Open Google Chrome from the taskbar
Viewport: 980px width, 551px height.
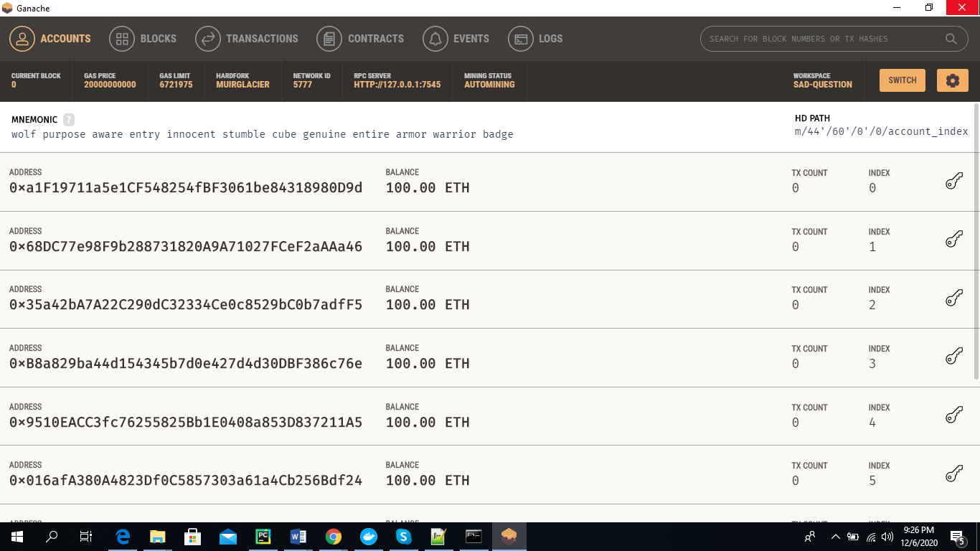pyautogui.click(x=333, y=536)
